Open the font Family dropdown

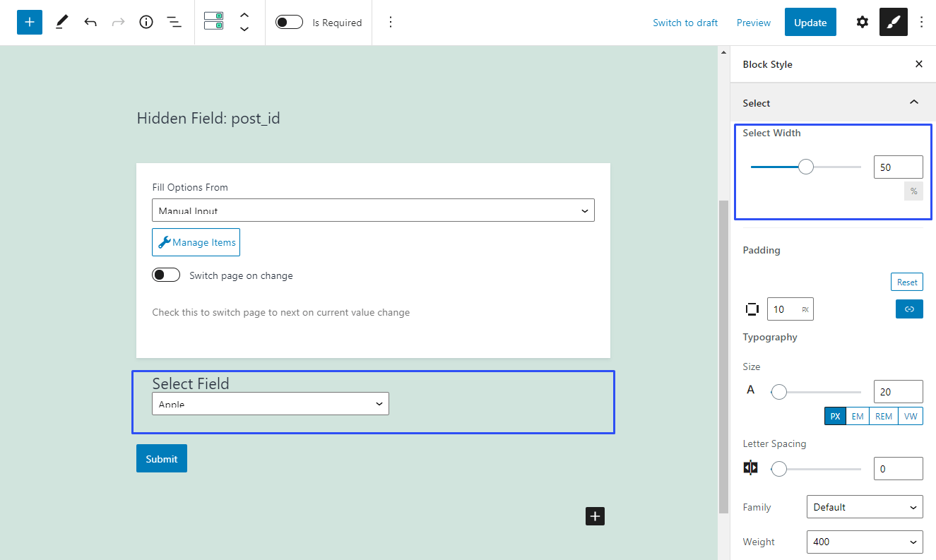pos(864,507)
